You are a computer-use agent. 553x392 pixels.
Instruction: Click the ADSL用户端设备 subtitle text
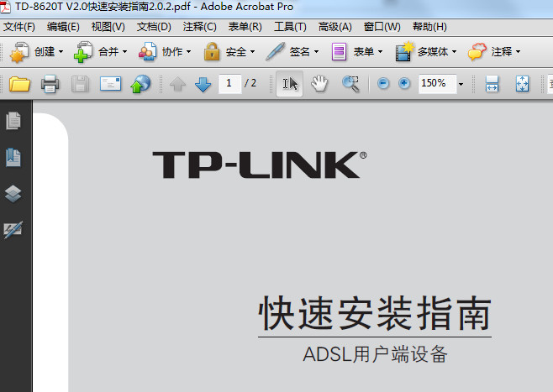[375, 354]
